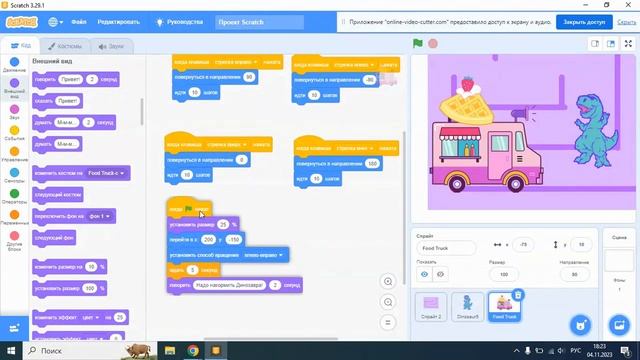The image size is (640, 360).
Task: Click the choose a backdrop button
Action: point(619,325)
